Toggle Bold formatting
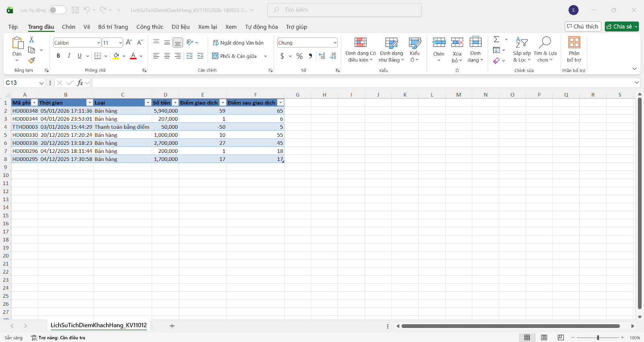The height and width of the screenshot is (342, 644). 58,56
